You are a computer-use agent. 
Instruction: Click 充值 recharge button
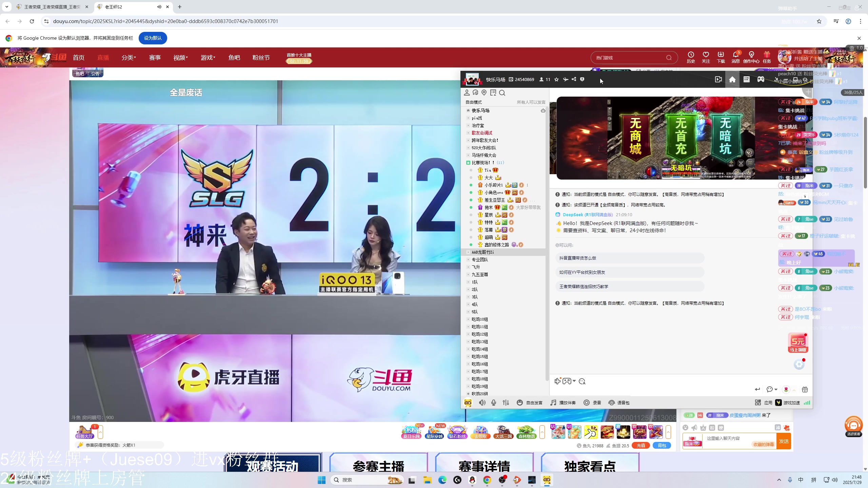point(640,446)
